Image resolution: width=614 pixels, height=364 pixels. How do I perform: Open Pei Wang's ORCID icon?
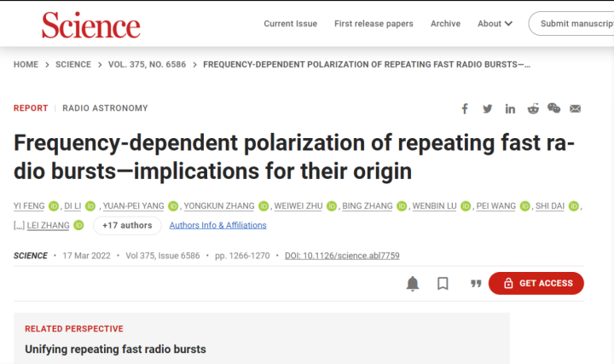click(525, 206)
